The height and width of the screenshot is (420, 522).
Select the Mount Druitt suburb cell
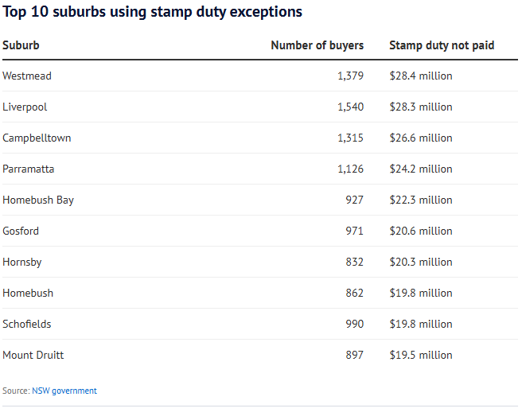[33, 355]
